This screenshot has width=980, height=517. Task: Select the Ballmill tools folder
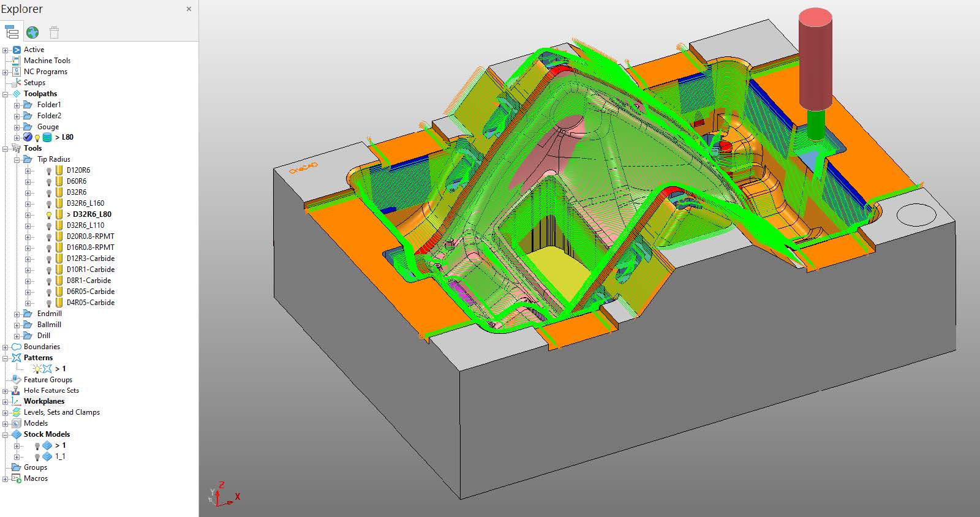coord(49,325)
